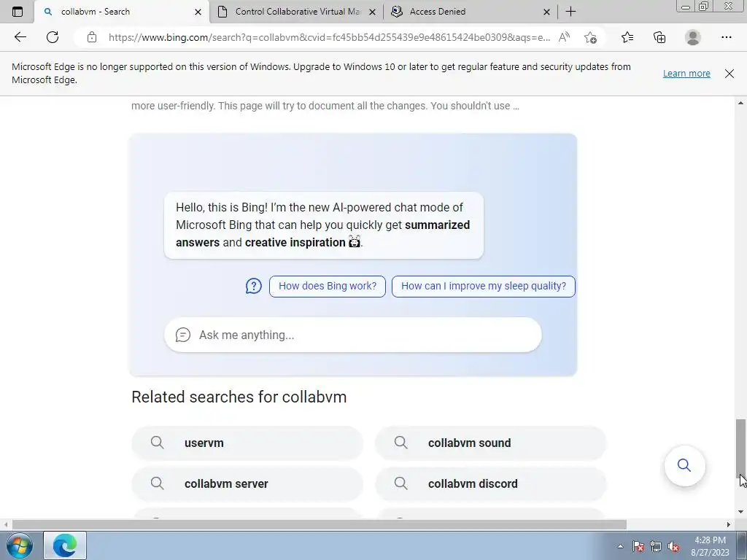Open the Windows Start menu orb
747x560 pixels.
pyautogui.click(x=20, y=545)
